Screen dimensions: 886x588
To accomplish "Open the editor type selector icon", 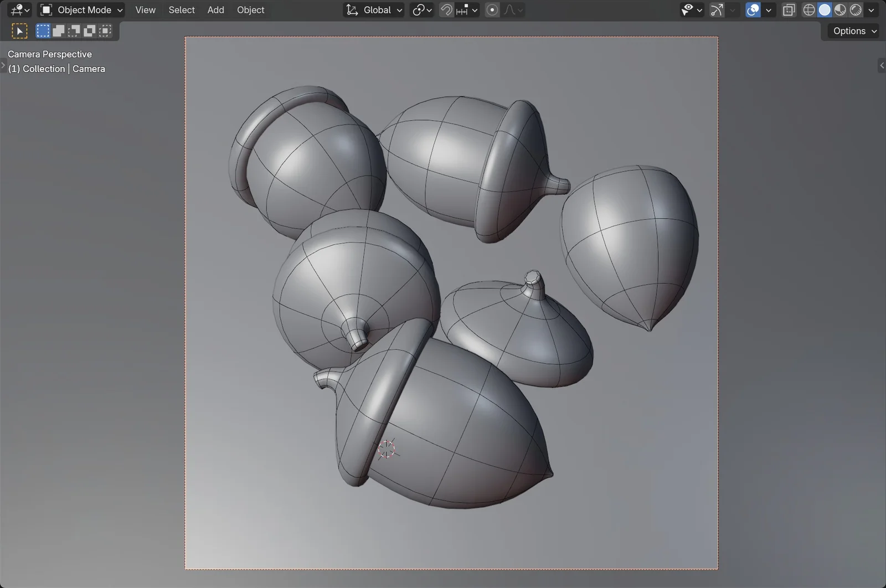I will [18, 9].
